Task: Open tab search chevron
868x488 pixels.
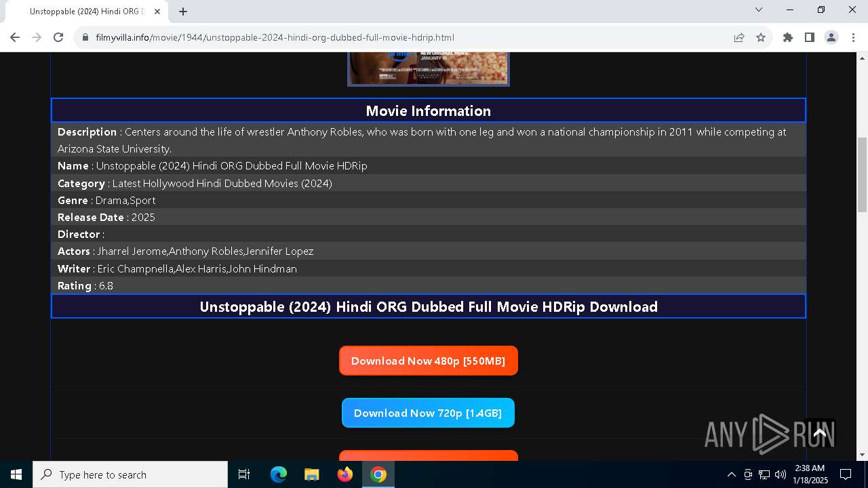Action: coord(759,9)
